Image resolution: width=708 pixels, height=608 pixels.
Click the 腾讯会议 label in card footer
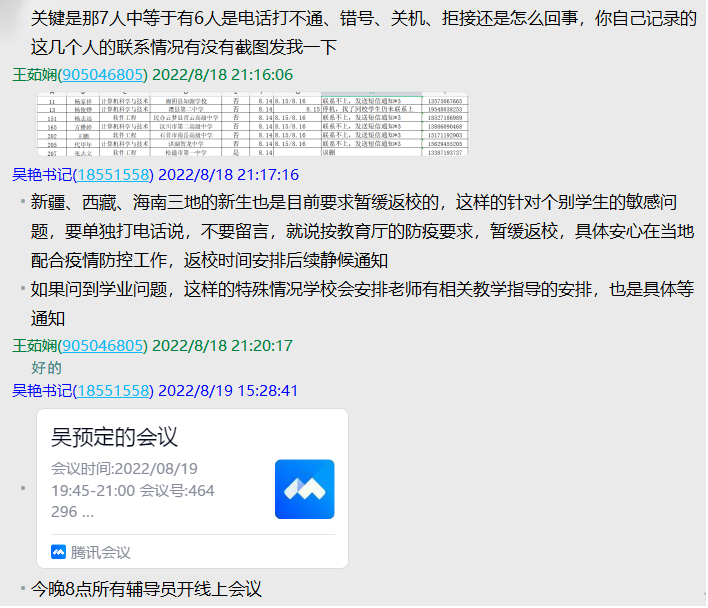click(100, 552)
